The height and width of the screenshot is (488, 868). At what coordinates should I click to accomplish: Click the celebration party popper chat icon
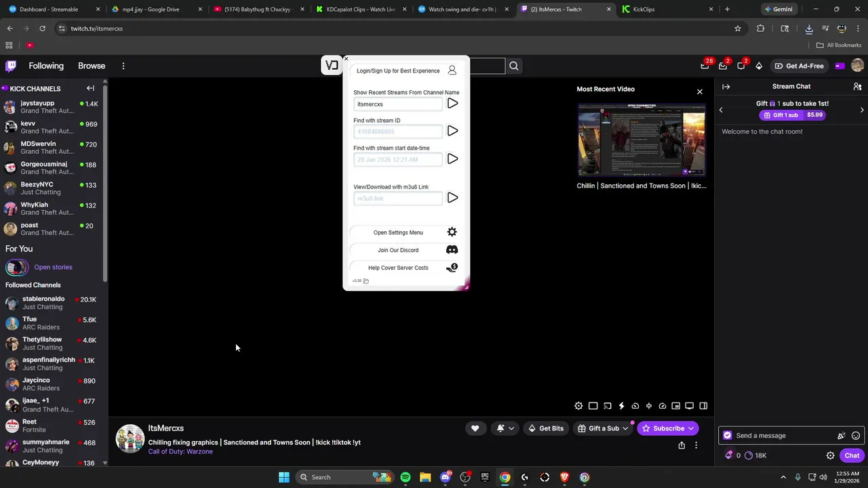[842, 436]
